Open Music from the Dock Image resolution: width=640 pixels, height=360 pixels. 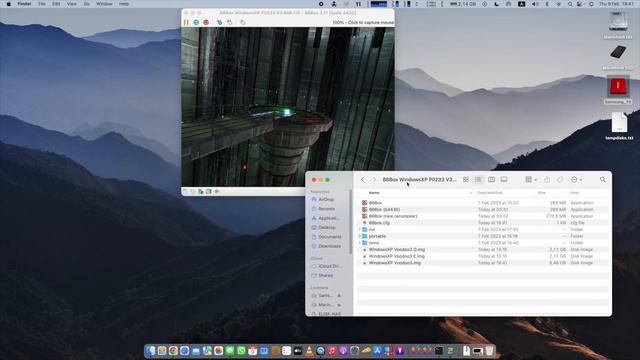(332, 351)
